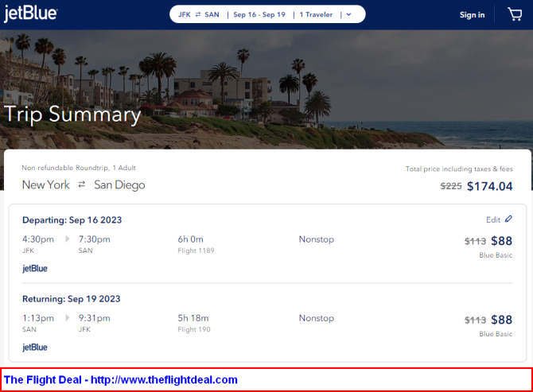Click arrival time 7:30pm
Screen dimensions: 533x392
pyautogui.click(x=95, y=239)
